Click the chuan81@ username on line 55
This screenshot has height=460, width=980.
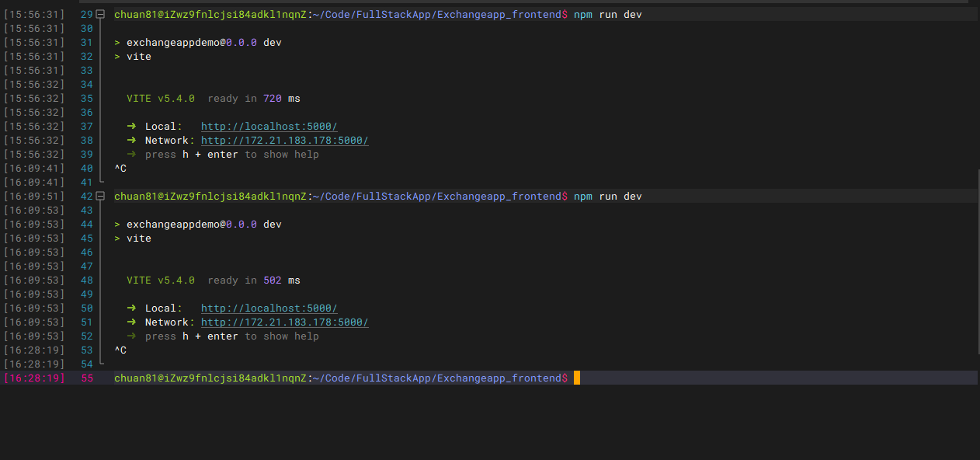(x=139, y=378)
